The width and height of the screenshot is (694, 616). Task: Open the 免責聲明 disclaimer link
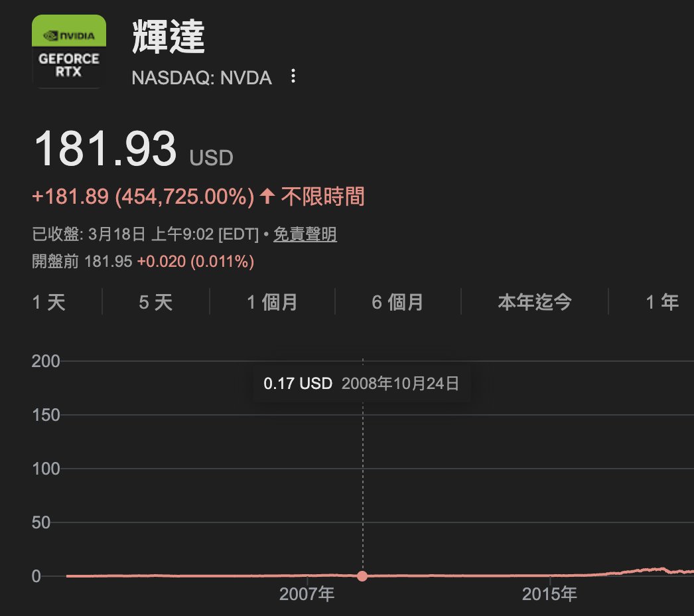click(305, 234)
